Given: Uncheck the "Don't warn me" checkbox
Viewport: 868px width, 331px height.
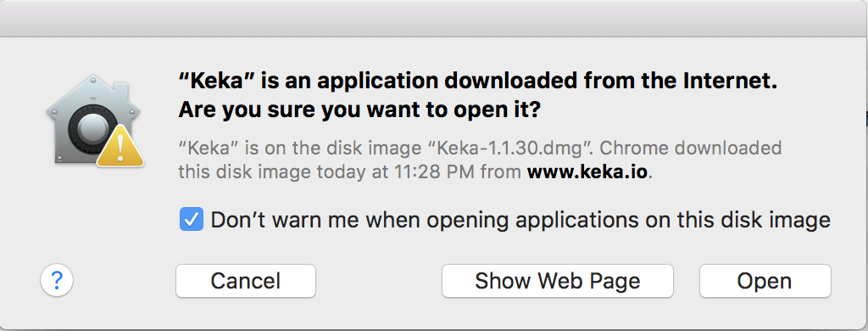Looking at the screenshot, I should (x=192, y=220).
